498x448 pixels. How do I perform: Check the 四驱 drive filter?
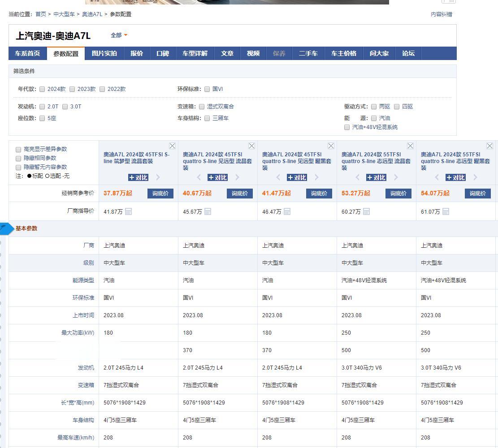click(397, 107)
